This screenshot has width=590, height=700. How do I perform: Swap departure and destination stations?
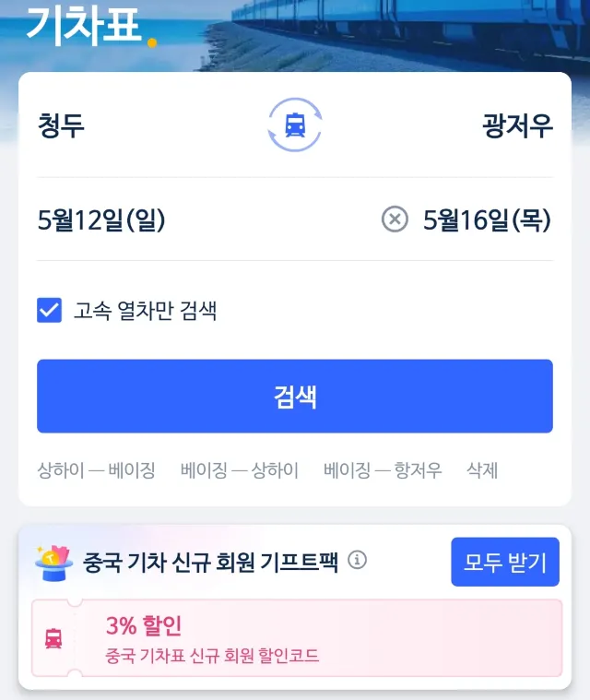click(x=295, y=125)
